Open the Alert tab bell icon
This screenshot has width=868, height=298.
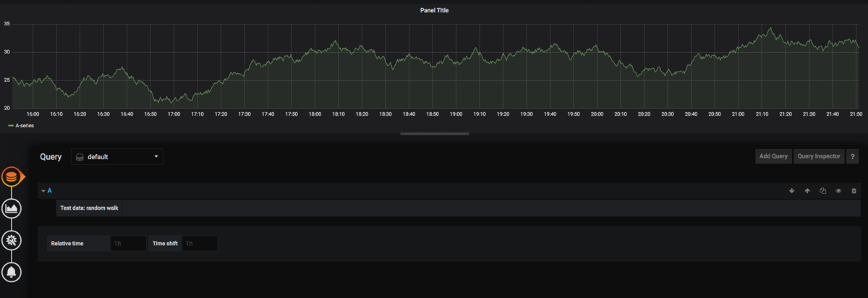[x=12, y=271]
